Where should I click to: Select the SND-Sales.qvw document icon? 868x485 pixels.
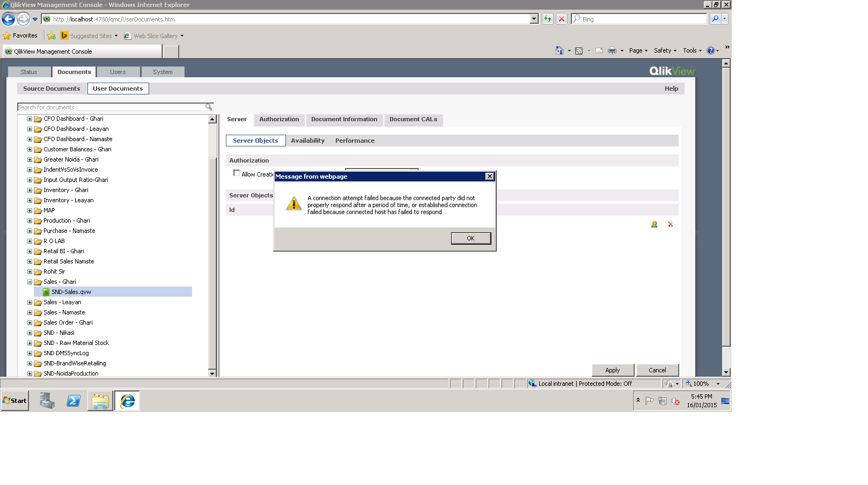pyautogui.click(x=46, y=292)
